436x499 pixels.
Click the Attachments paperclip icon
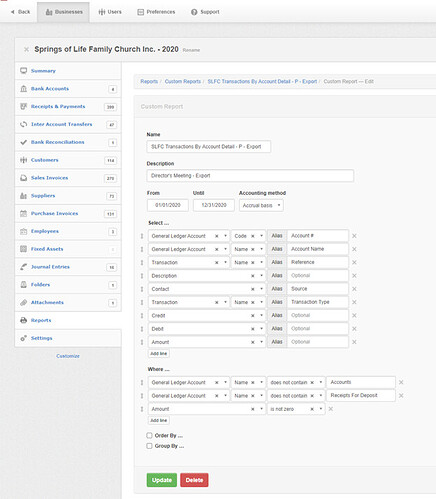pos(23,302)
